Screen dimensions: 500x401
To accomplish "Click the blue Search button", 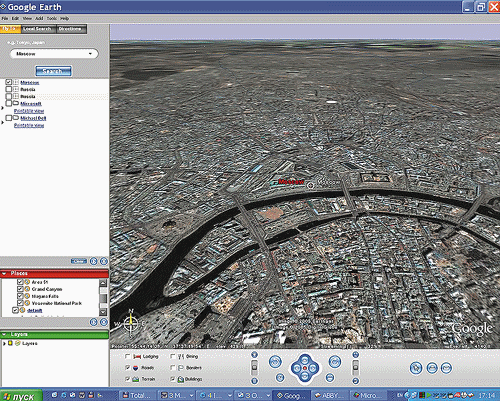I will 53,71.
